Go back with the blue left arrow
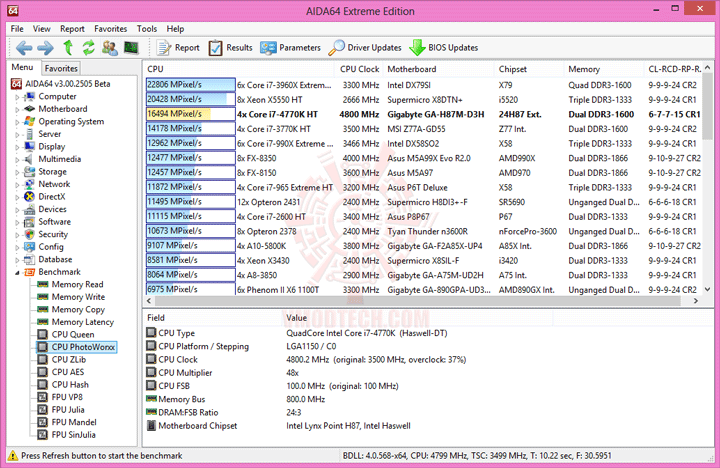Screen dimensions: 720x468 [24, 48]
